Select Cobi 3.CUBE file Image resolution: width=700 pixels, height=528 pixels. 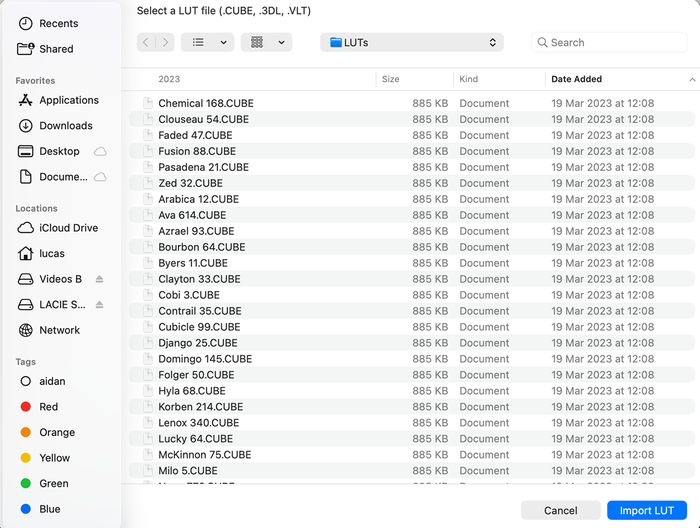click(x=412, y=295)
